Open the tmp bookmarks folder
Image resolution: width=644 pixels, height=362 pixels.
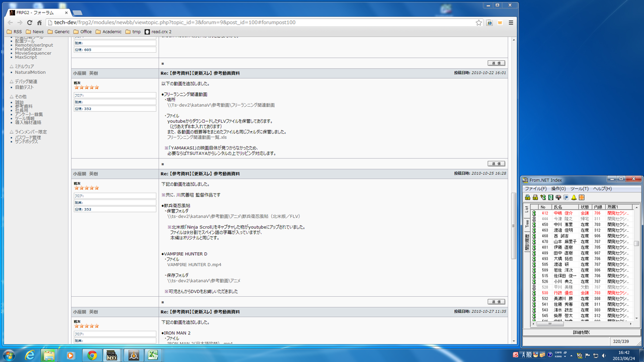[133, 32]
